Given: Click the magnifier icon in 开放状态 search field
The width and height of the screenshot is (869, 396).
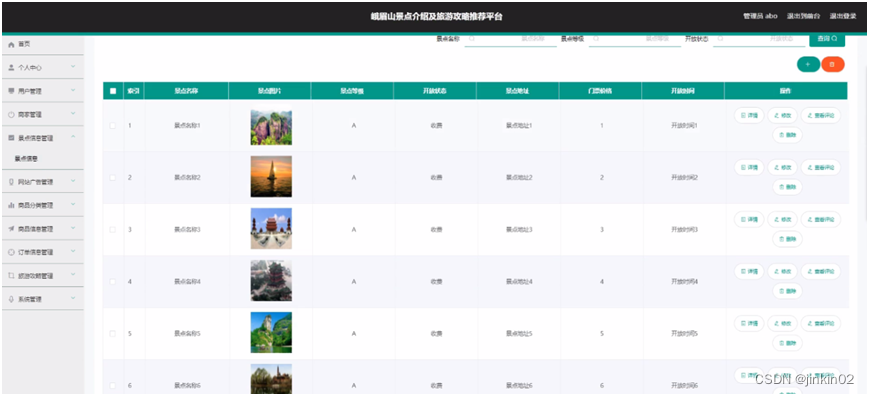Looking at the screenshot, I should 720,39.
